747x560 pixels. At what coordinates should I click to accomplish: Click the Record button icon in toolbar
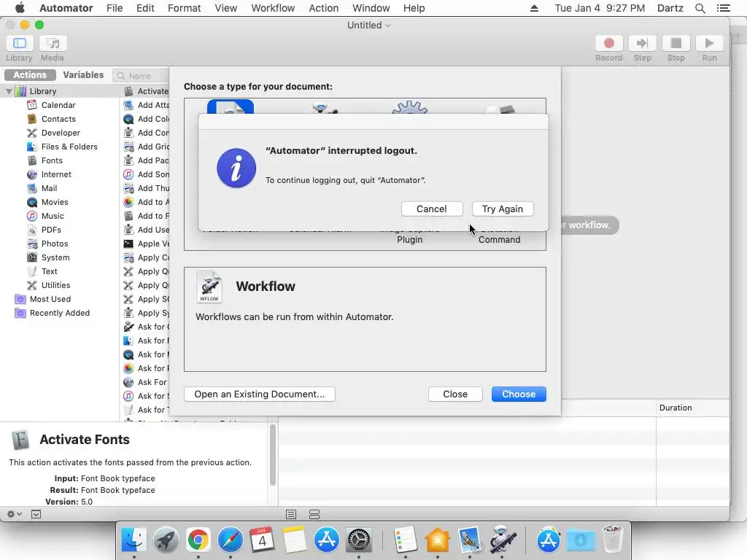coord(608,43)
